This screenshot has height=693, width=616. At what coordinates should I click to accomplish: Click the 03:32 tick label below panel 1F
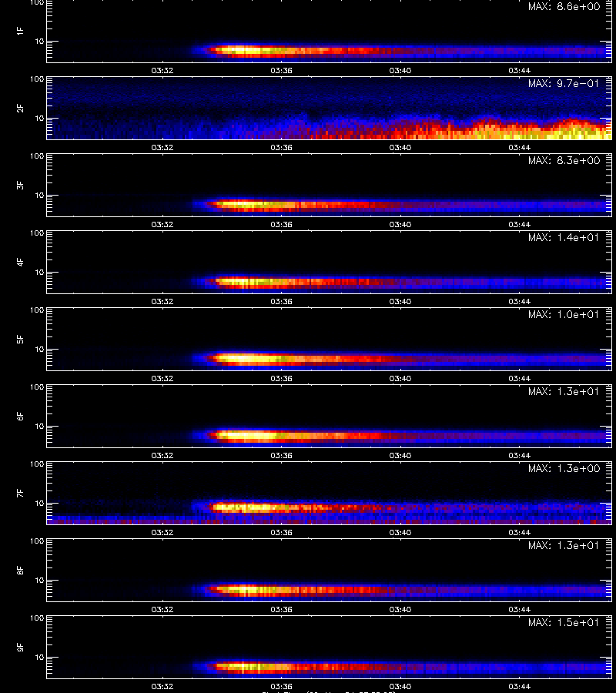point(162,70)
